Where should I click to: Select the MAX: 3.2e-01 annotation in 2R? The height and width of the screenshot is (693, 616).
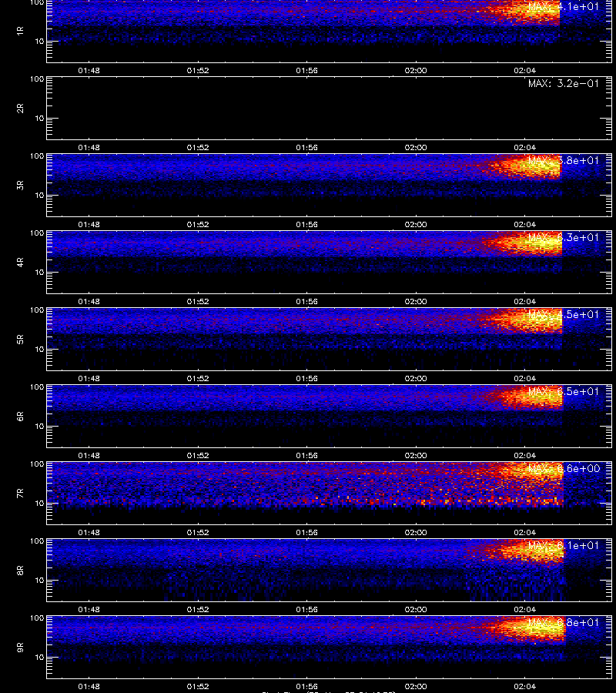click(x=564, y=83)
